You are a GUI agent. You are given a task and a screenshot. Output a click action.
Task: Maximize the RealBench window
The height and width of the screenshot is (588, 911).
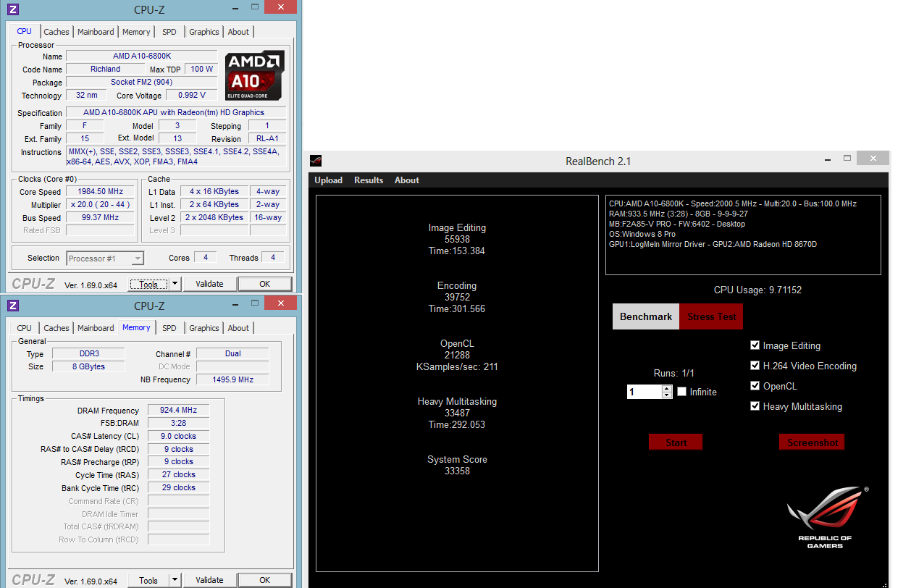[848, 159]
